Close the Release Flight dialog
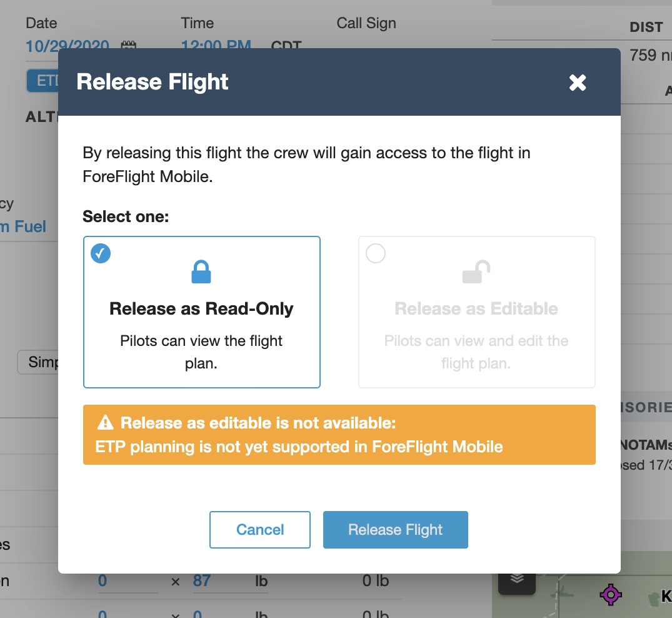The image size is (672, 618). click(x=578, y=83)
